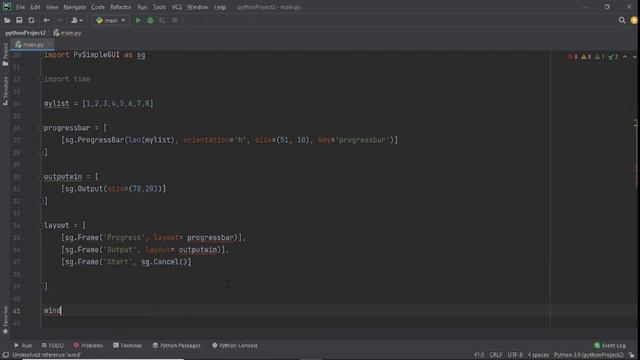Screen dimensions: 640x360
Task: Click the sg.ProgressBar code line
Action: pos(229,140)
